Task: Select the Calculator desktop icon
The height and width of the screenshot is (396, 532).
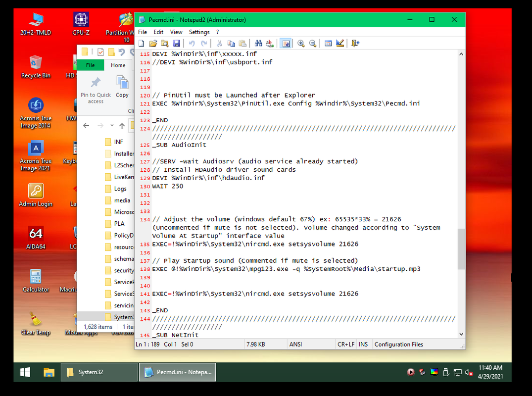Action: tap(36, 280)
